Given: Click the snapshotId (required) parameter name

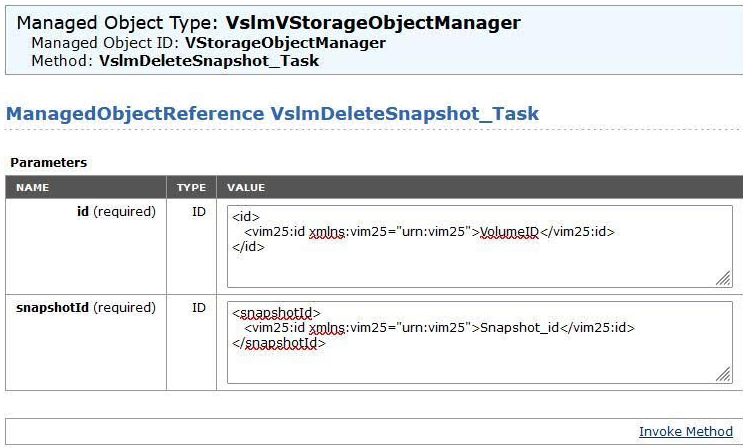Looking at the screenshot, I should pos(86,308).
